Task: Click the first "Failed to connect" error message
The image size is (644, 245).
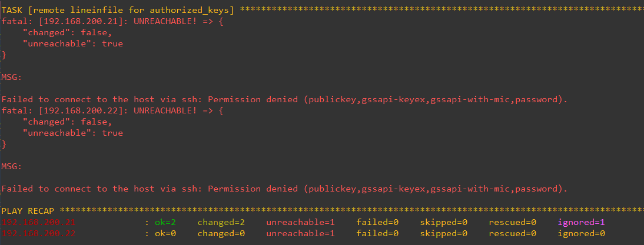Action: point(284,99)
